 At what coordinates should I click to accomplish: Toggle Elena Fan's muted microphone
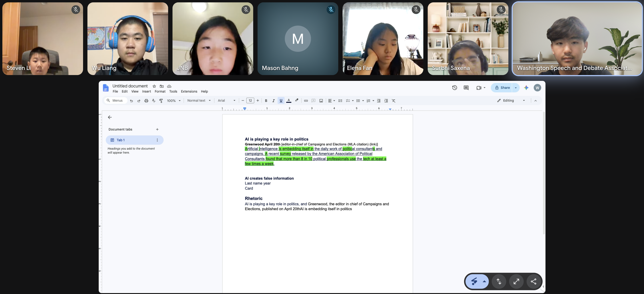click(x=416, y=10)
